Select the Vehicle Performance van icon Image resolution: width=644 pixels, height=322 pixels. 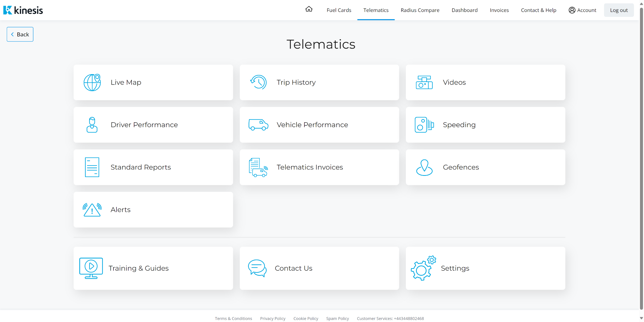coord(258,125)
